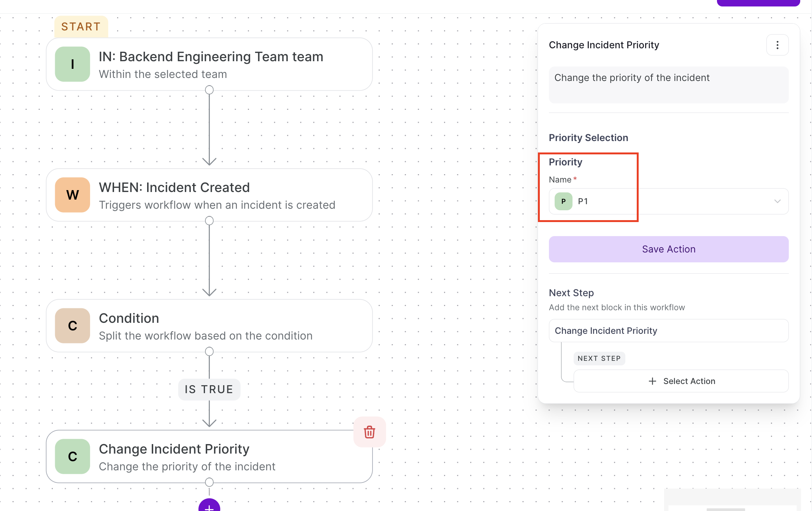812x511 pixels.
Task: Open the three-dot options menu
Action: pyautogui.click(x=777, y=45)
